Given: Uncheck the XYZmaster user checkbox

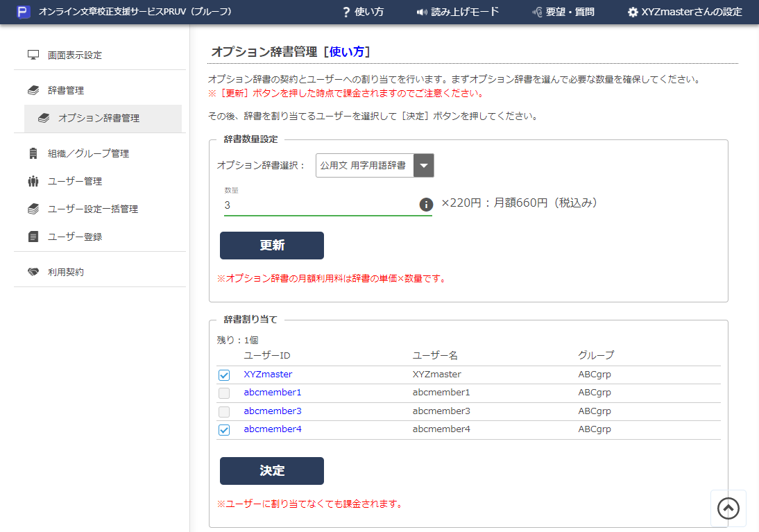Looking at the screenshot, I should click(x=224, y=375).
